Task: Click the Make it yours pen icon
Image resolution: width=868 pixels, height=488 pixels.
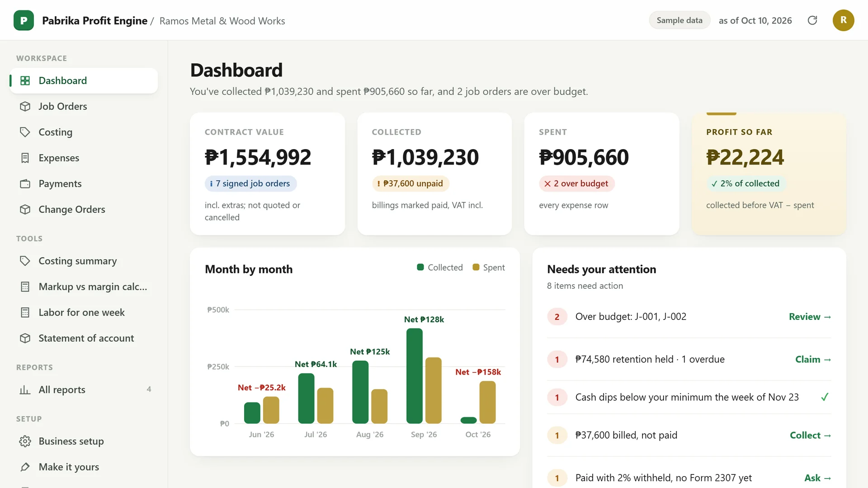Action: (25, 467)
